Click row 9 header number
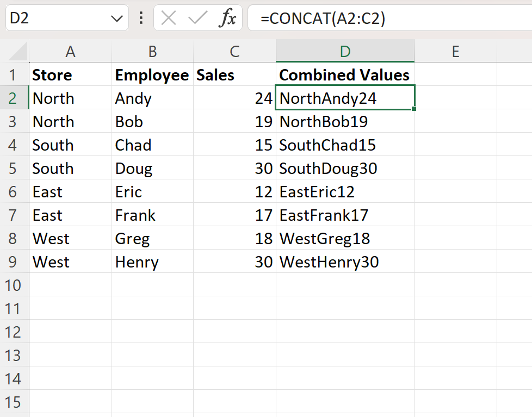 pyautogui.click(x=15, y=262)
